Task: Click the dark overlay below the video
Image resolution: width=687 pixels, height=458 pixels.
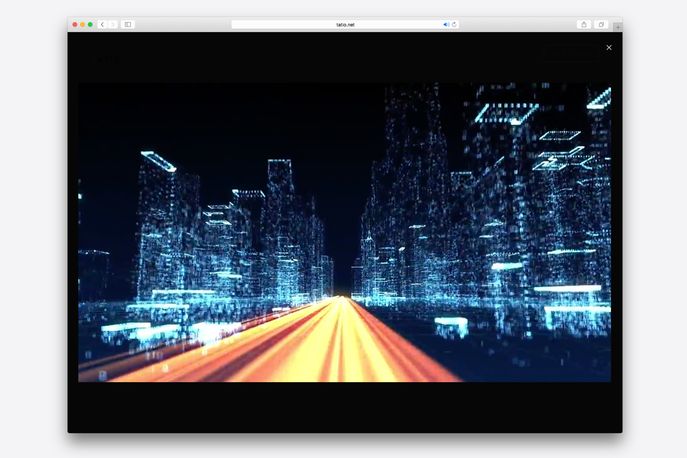Action: [344, 406]
